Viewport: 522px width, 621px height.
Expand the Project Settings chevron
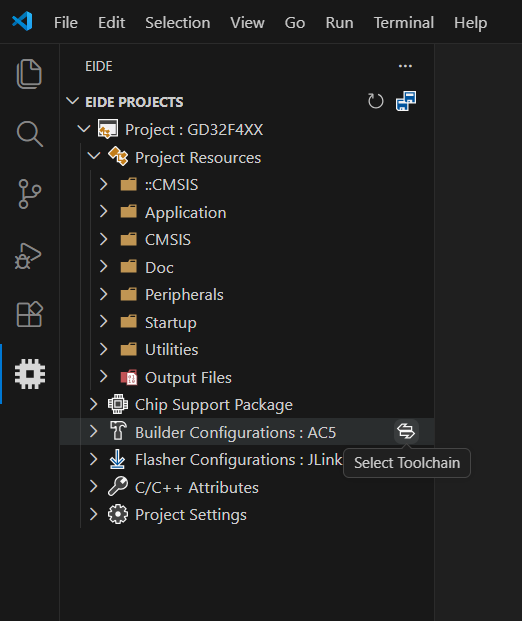[93, 514]
